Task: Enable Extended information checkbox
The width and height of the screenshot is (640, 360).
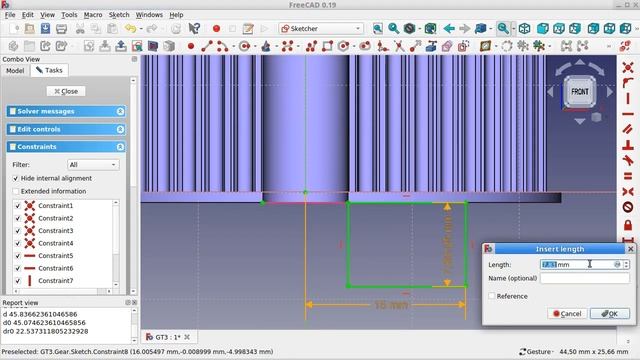Action: click(16, 191)
